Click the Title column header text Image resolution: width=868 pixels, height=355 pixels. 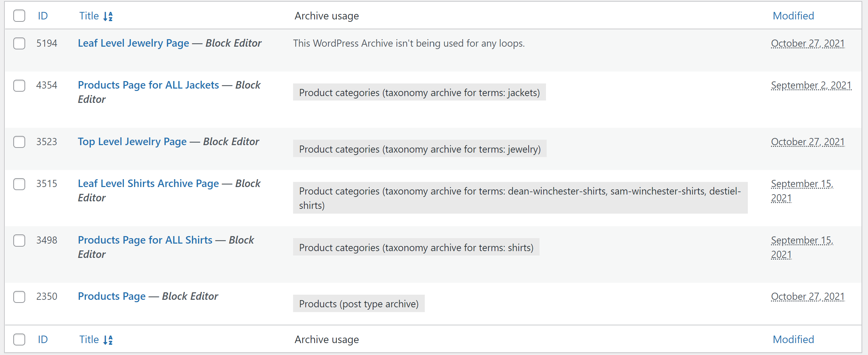(89, 16)
